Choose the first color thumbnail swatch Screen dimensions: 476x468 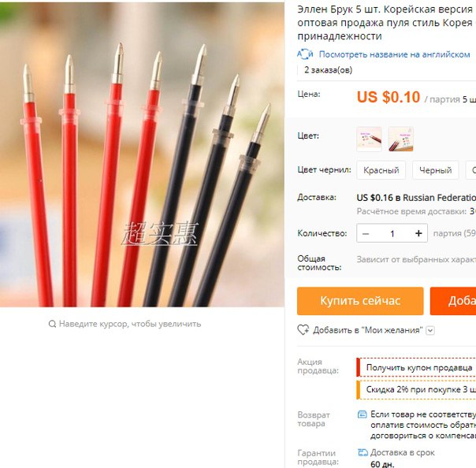369,139
